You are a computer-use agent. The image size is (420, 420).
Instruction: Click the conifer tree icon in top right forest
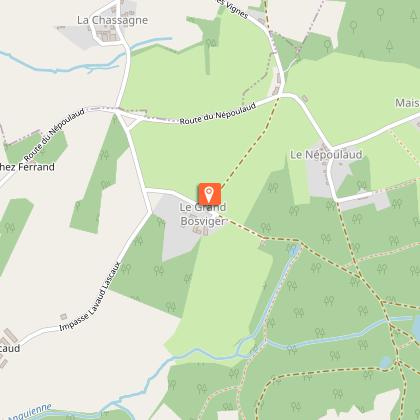coord(389,47)
